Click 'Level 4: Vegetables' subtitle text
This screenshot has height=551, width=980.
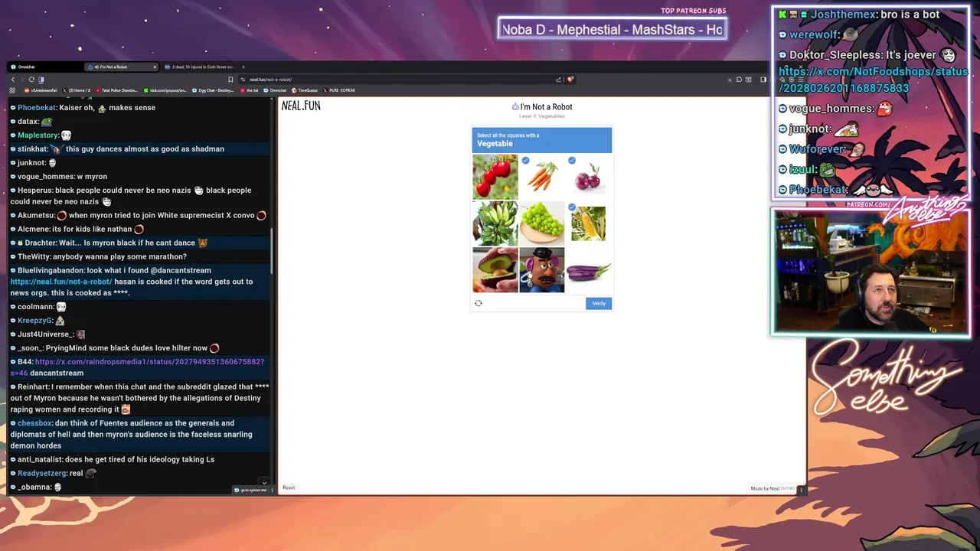[x=542, y=116]
